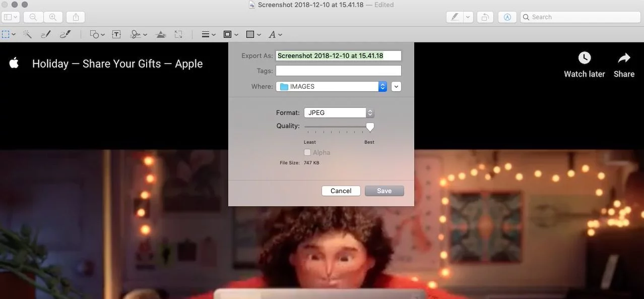The image size is (644, 299).
Task: Activate the Highlight tool
Action: [455, 17]
